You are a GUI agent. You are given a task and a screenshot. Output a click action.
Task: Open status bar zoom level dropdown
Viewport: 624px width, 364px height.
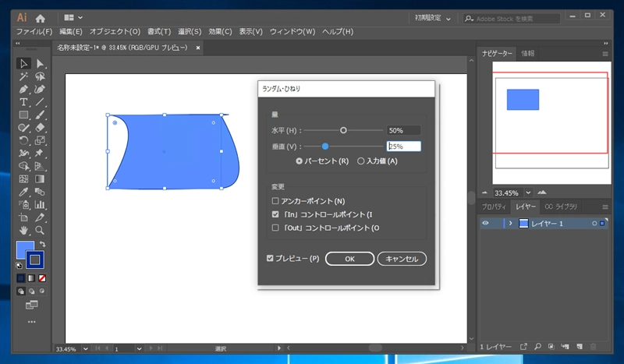point(85,349)
